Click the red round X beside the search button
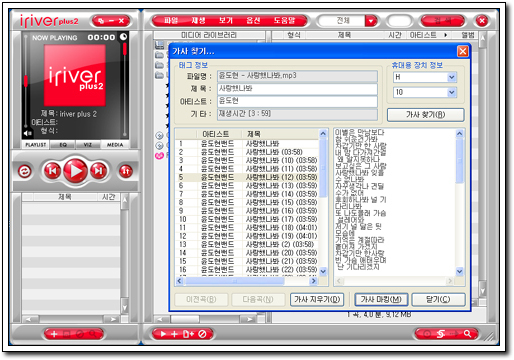Image resolution: width=514 pixels, height=360 pixels. tap(482, 21)
